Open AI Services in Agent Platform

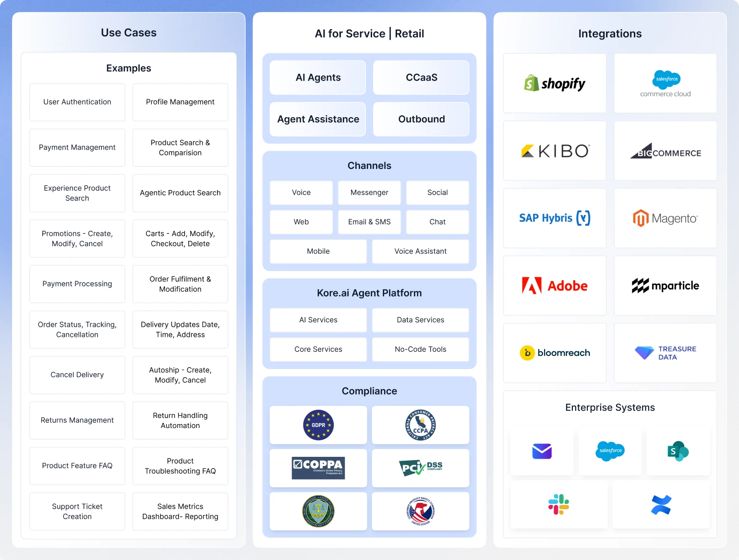tap(318, 320)
